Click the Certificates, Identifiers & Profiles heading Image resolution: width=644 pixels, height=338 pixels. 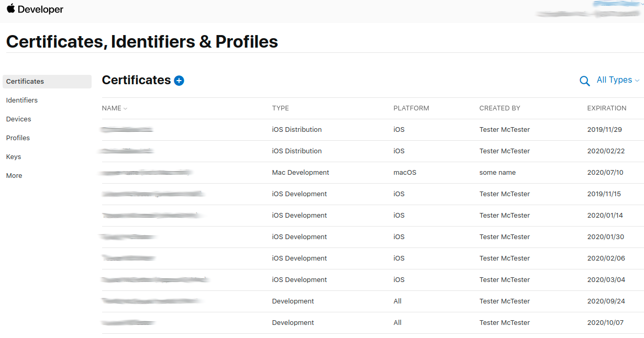point(142,41)
